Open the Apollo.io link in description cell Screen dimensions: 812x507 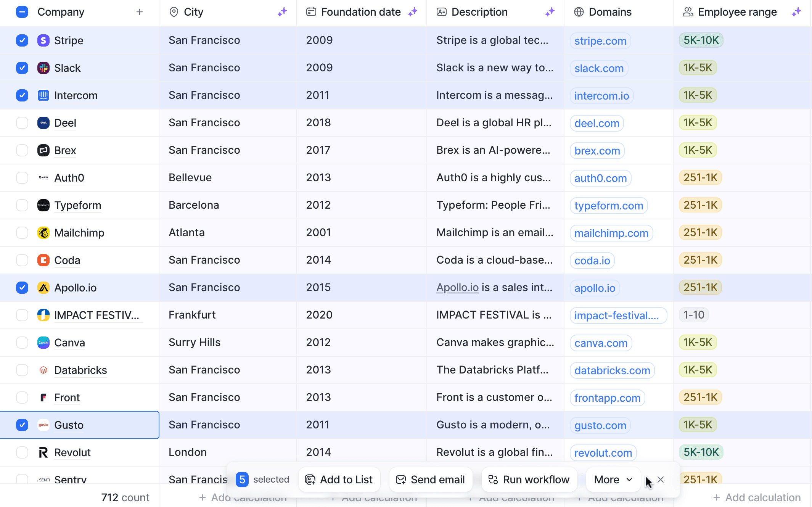457,287
